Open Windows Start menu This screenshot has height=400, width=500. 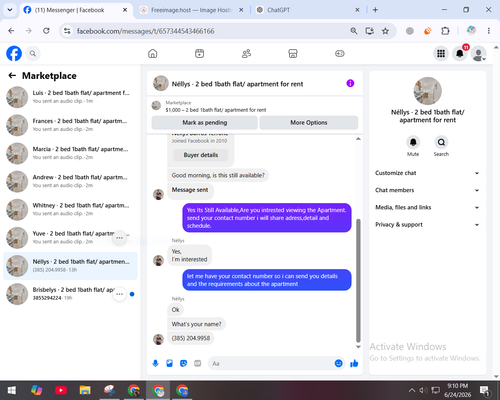click(x=11, y=390)
